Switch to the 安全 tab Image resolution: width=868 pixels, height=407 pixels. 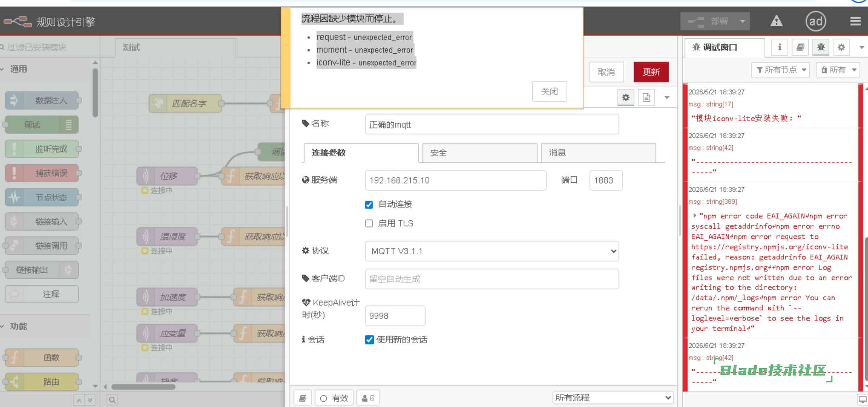[x=479, y=152]
